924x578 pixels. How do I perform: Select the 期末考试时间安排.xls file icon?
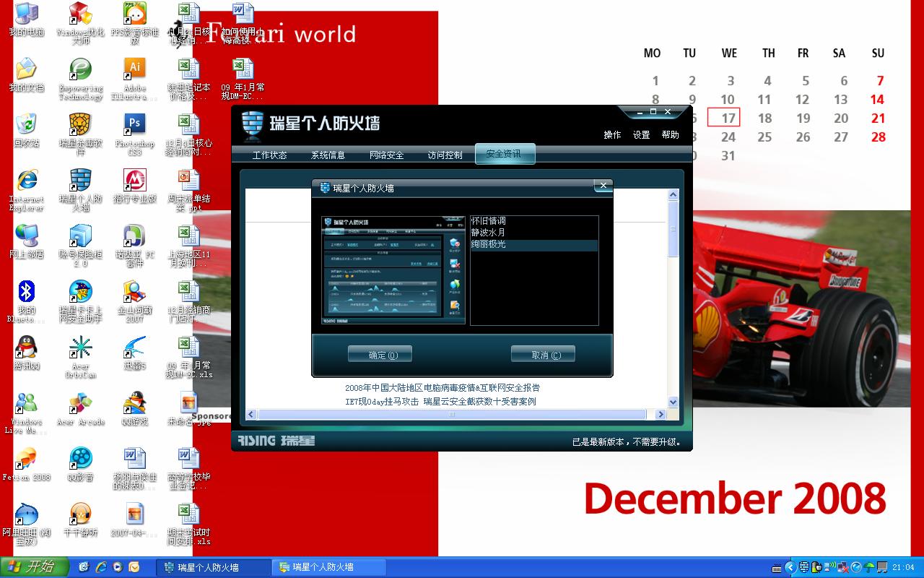point(188,524)
